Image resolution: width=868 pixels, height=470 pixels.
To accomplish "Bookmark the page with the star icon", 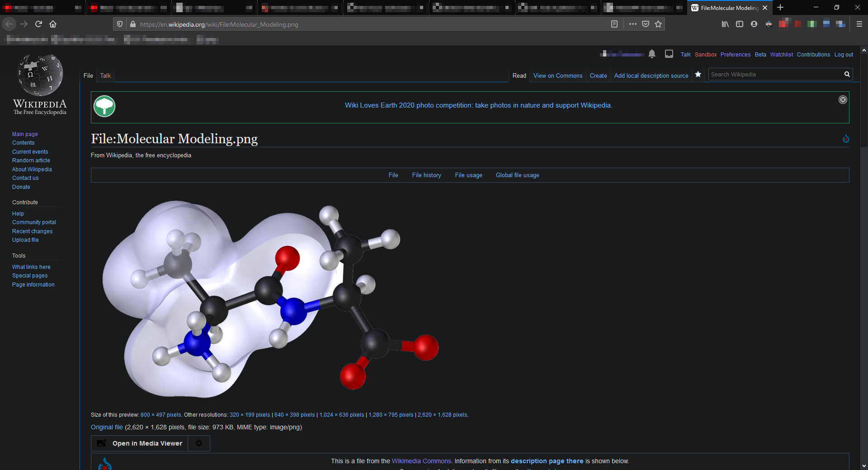I will point(658,24).
